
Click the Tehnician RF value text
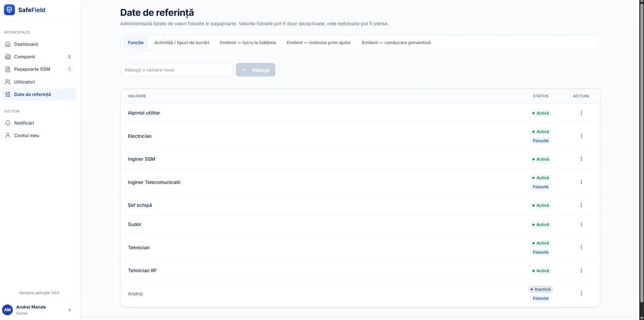pyautogui.click(x=142, y=271)
